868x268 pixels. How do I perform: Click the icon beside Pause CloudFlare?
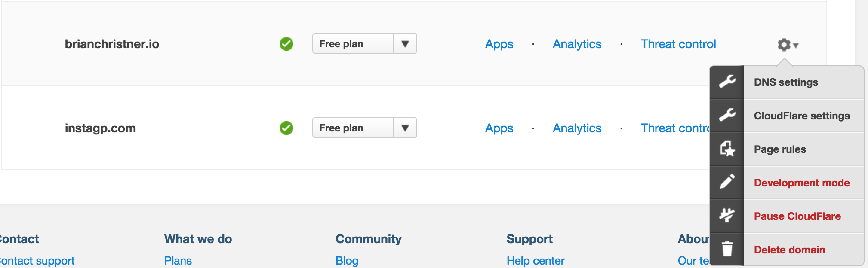[x=727, y=216]
